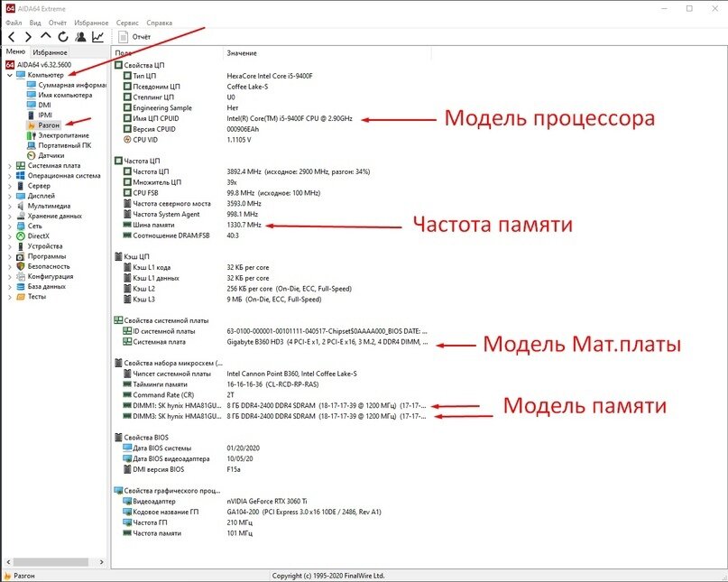Screen dimensions: 728x582
Task: Select the Разгон overclock item in the tree
Action: 43,125
